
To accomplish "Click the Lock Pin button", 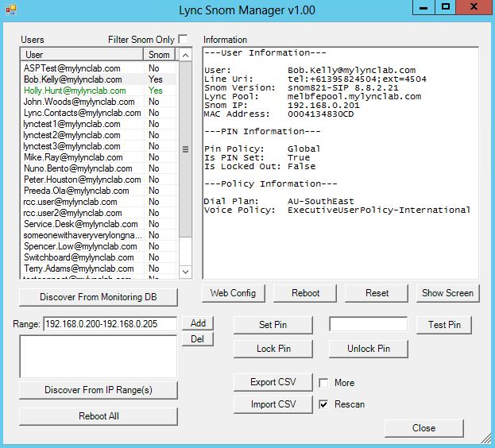I will pos(273,349).
